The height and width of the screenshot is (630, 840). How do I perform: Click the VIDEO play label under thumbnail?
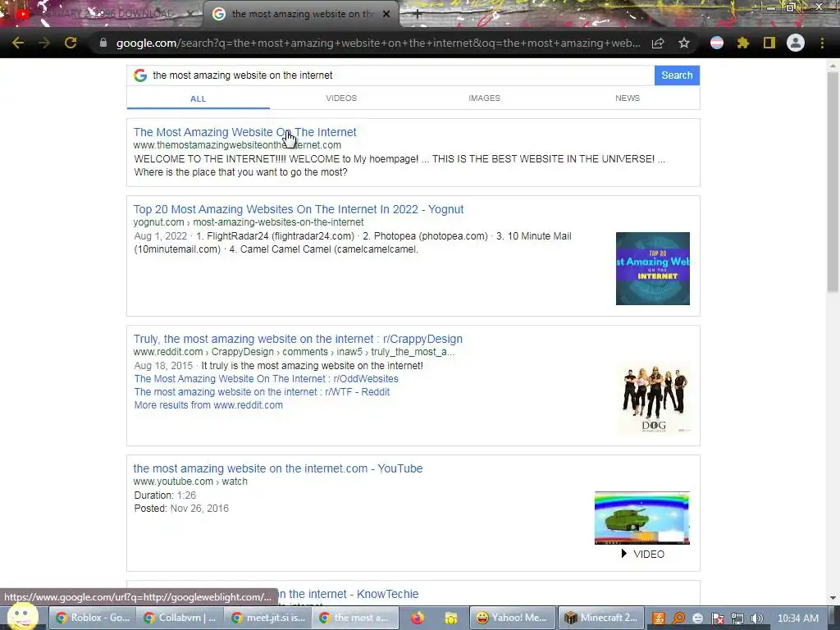(x=642, y=554)
